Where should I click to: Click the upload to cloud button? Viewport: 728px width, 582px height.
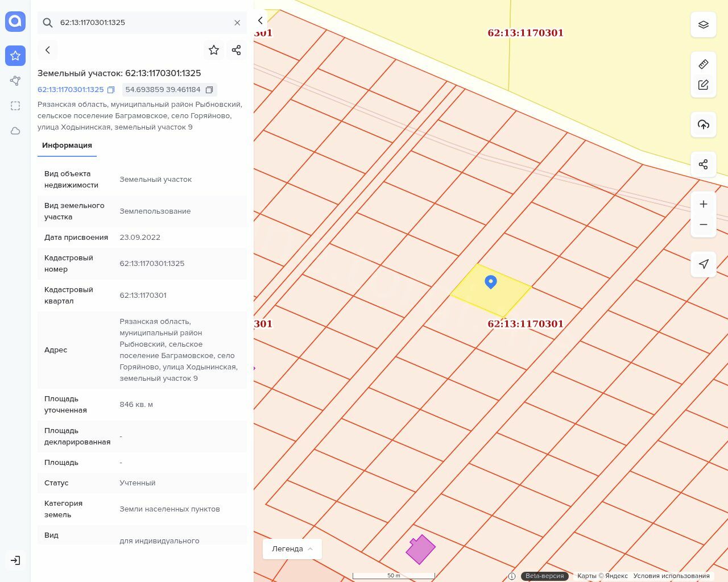[703, 124]
